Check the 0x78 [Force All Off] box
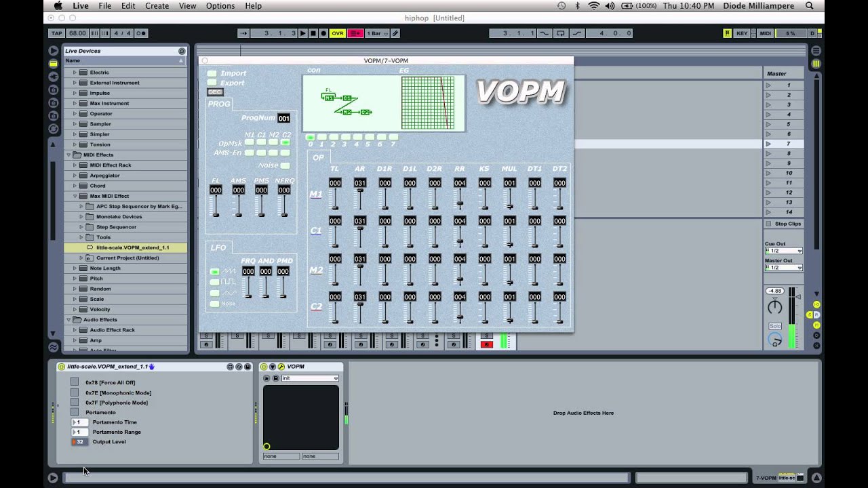 pyautogui.click(x=75, y=382)
